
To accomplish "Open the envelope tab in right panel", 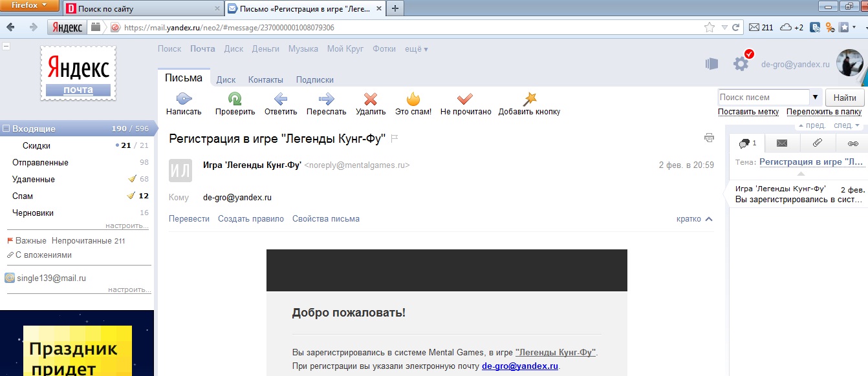I will pos(782,143).
